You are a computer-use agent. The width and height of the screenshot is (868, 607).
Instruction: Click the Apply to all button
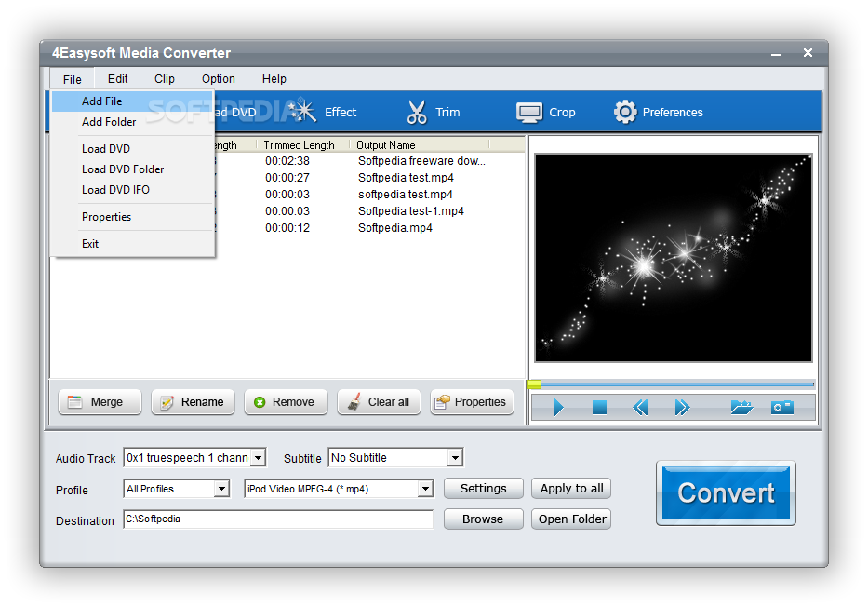(x=571, y=489)
